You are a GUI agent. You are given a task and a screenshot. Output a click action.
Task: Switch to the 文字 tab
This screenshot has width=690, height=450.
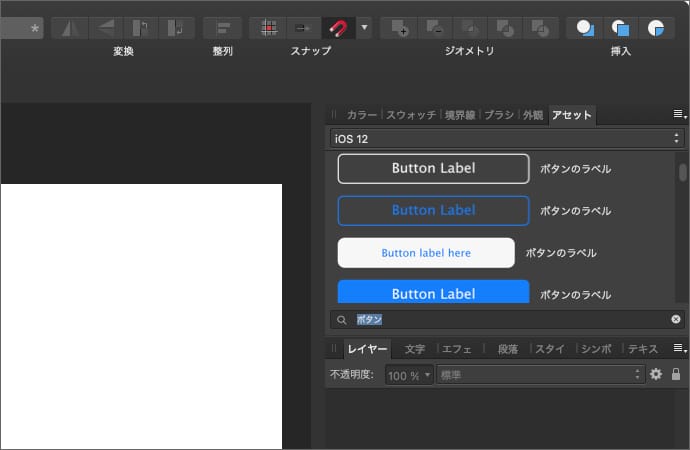click(x=415, y=349)
